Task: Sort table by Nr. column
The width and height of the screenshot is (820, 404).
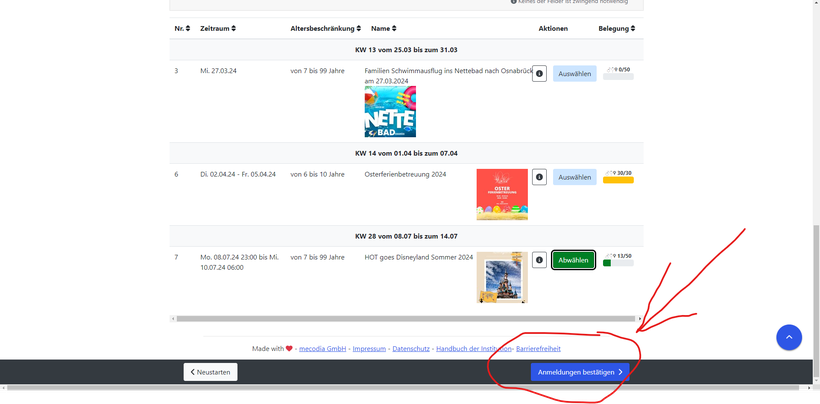Action: (x=182, y=29)
